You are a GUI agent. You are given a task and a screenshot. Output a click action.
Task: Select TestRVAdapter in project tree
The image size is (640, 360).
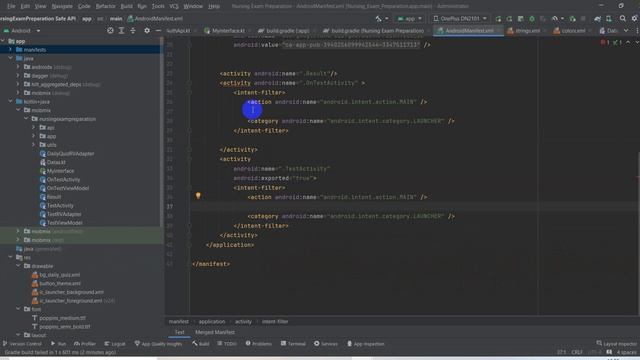click(x=60, y=214)
